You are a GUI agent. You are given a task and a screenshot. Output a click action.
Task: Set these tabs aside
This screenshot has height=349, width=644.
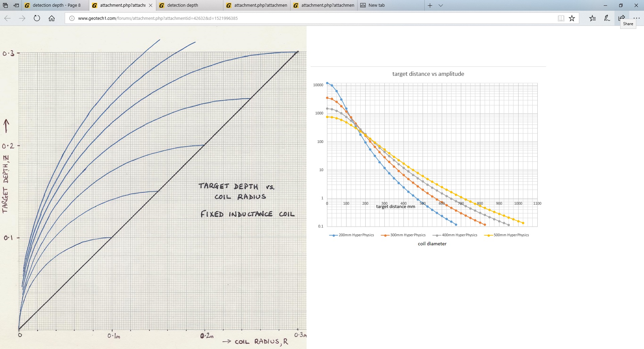16,5
